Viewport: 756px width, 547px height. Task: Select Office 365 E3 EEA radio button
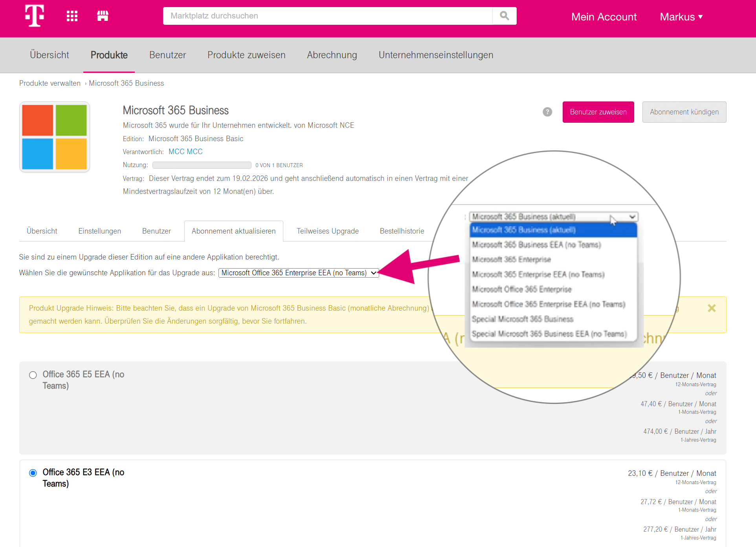tap(33, 473)
